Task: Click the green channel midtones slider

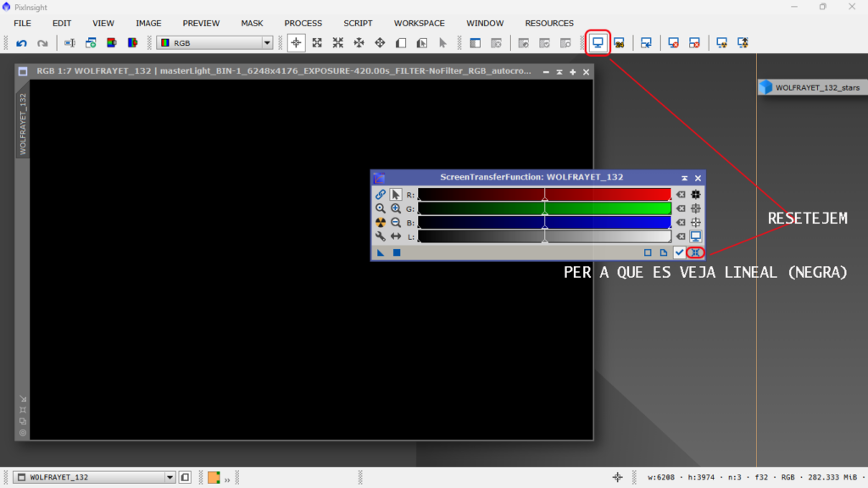Action: coord(545,208)
